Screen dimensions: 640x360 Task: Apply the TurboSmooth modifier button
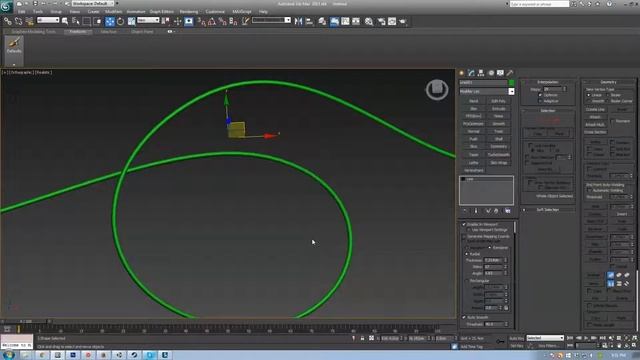498,155
